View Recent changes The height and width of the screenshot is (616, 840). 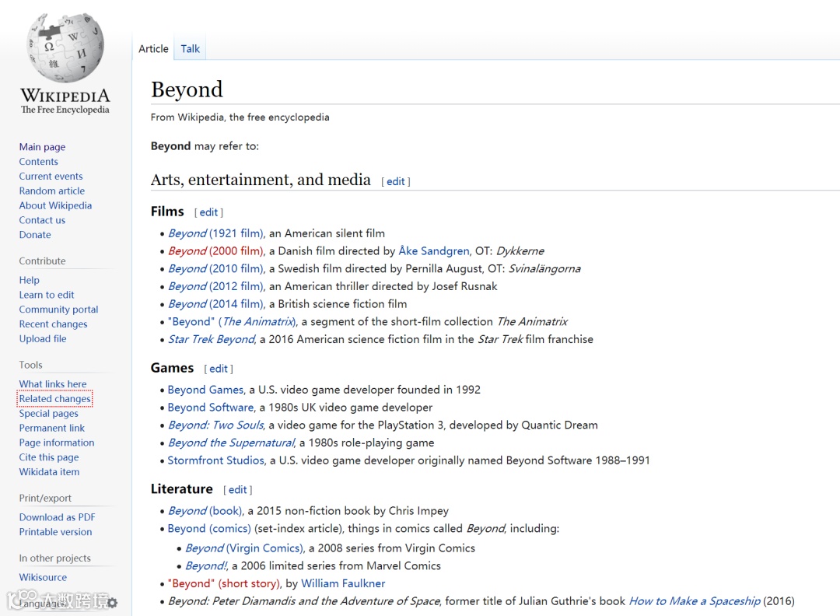[x=53, y=324]
